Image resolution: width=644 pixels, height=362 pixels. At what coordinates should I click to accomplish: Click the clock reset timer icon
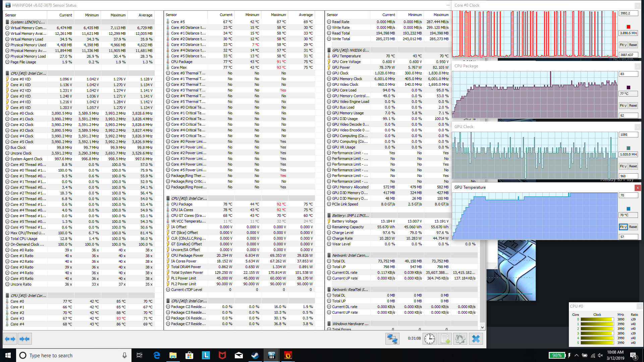pos(429,339)
